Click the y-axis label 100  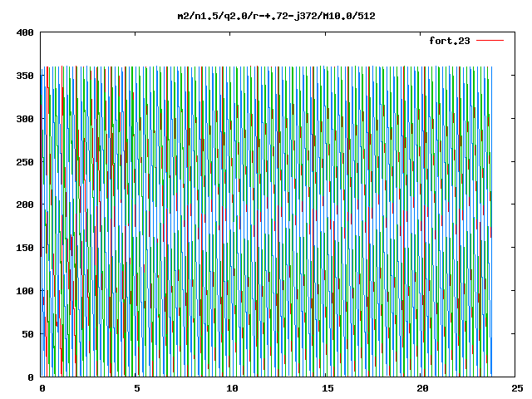[x=25, y=291]
